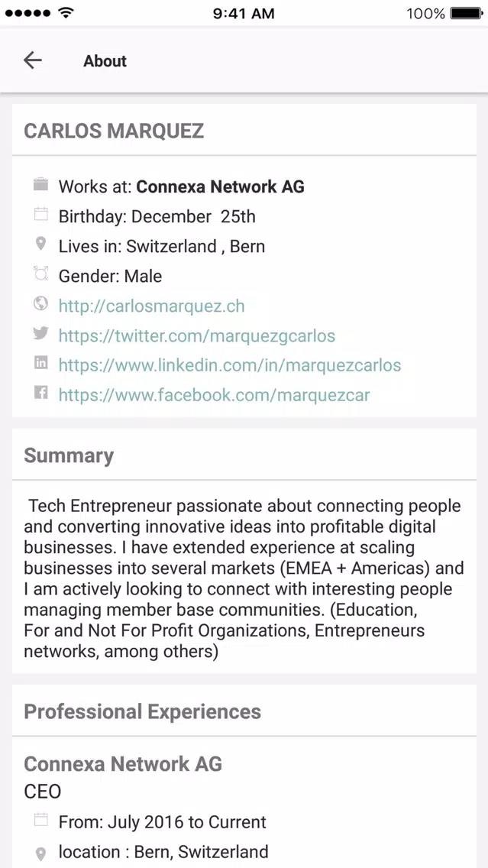Image resolution: width=488 pixels, height=868 pixels.
Task: Click the calendar icon beside Birthday
Action: [41, 214]
